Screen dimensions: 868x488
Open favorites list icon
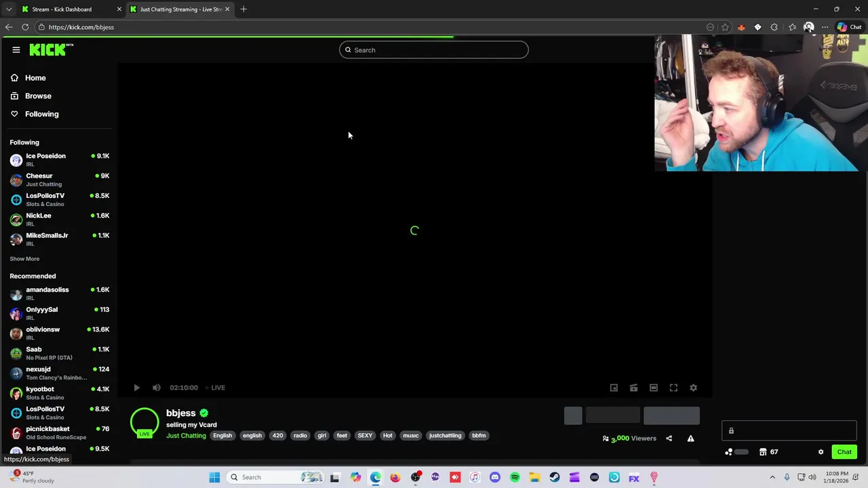(x=792, y=27)
